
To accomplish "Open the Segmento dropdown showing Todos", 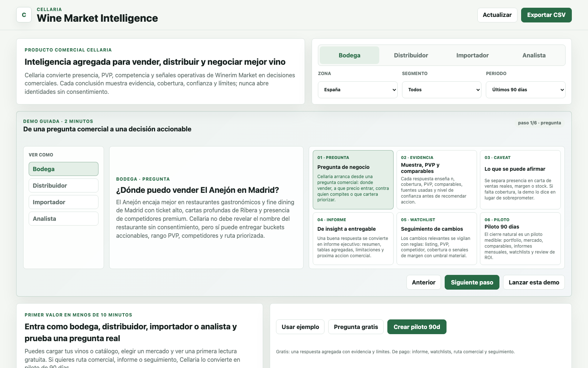I will 442,90.
